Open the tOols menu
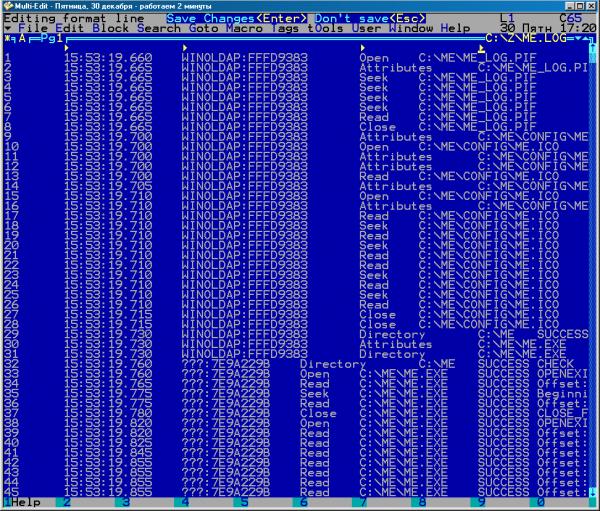 [326, 28]
